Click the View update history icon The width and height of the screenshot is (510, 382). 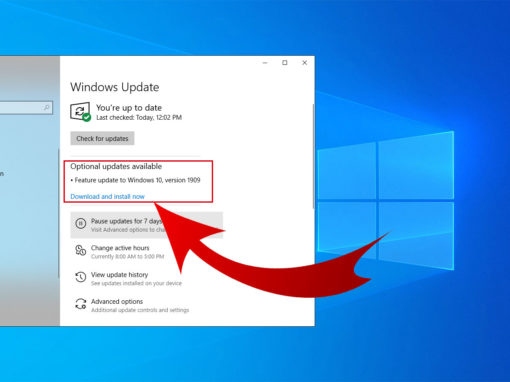click(x=81, y=277)
